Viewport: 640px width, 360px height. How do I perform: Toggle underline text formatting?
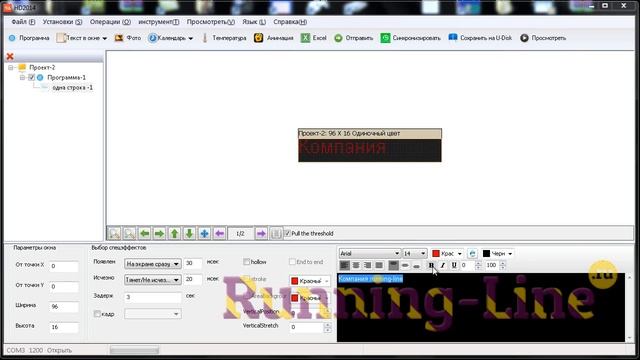454,265
